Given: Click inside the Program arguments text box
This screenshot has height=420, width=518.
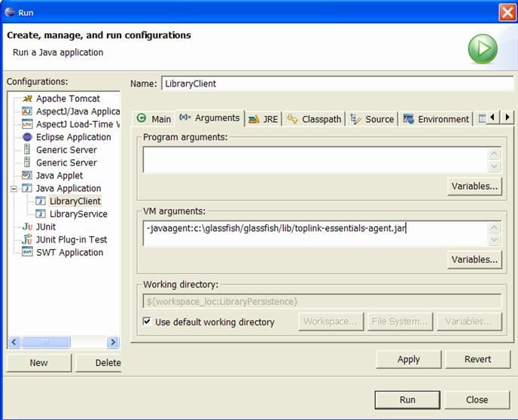Looking at the screenshot, I should pyautogui.click(x=315, y=160).
